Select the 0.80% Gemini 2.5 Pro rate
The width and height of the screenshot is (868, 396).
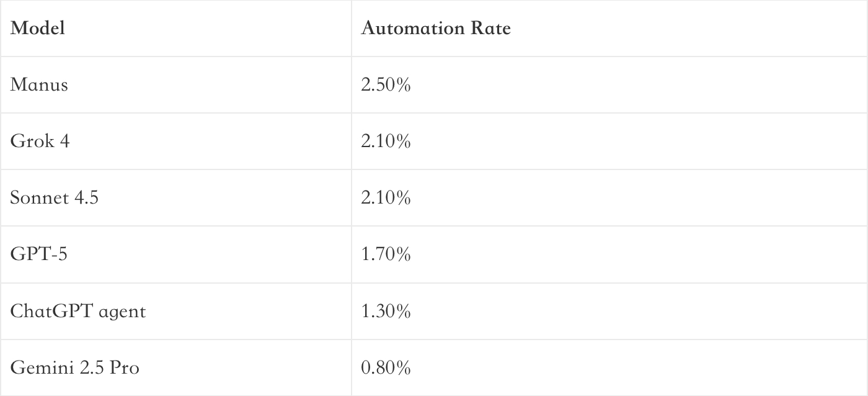point(386,367)
